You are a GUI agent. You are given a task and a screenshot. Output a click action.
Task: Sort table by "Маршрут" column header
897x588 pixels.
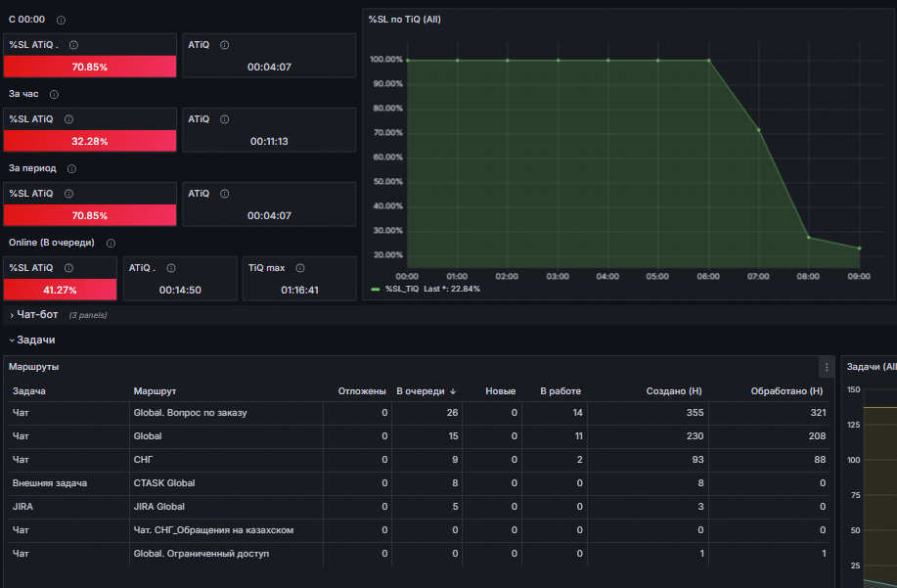pos(155,391)
